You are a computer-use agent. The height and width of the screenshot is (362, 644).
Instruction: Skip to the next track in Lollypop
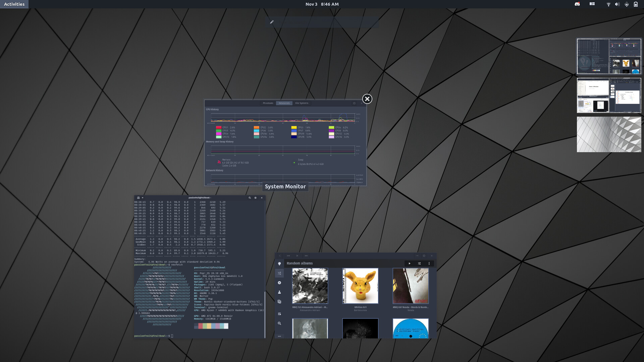pos(306,255)
